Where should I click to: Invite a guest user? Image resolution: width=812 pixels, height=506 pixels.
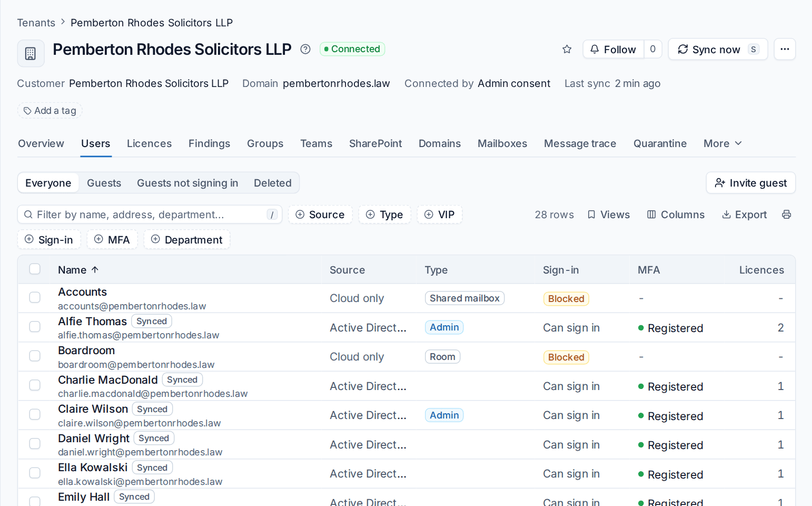click(750, 183)
